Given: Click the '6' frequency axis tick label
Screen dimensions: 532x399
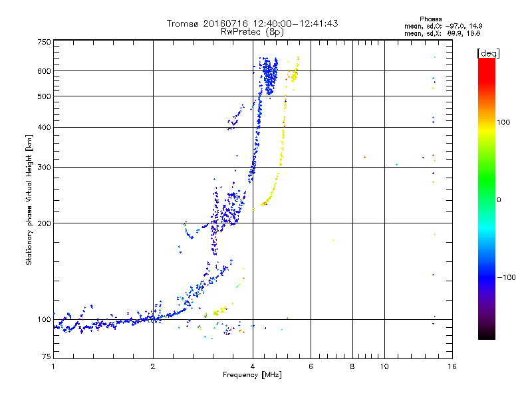Looking at the screenshot, I should [311, 366].
